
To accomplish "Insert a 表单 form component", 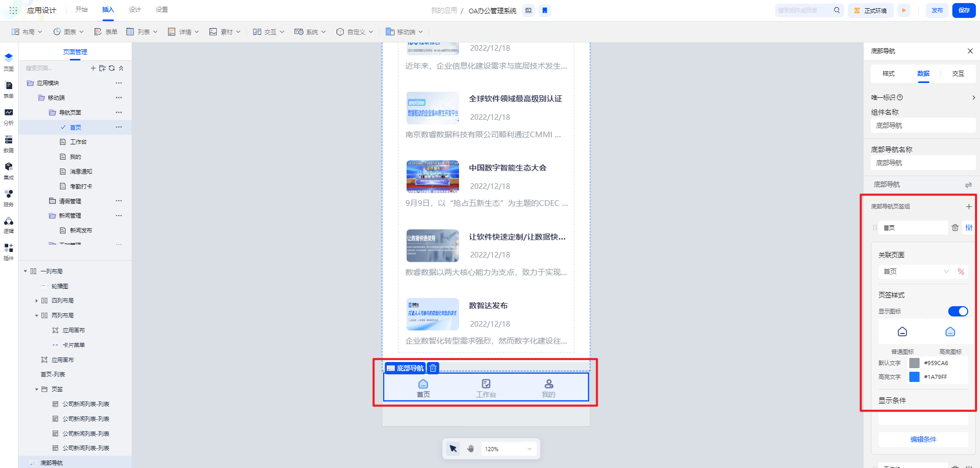I will tap(106, 32).
